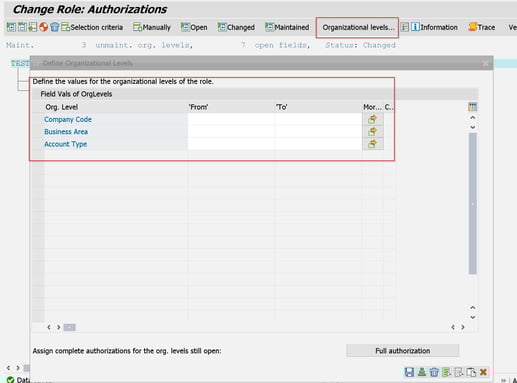This screenshot has width=517, height=383.
Task: Start the Trace tool
Action: pos(482,27)
